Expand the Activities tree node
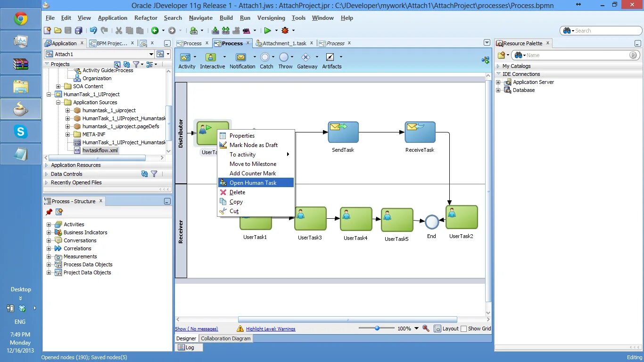 (x=49, y=224)
